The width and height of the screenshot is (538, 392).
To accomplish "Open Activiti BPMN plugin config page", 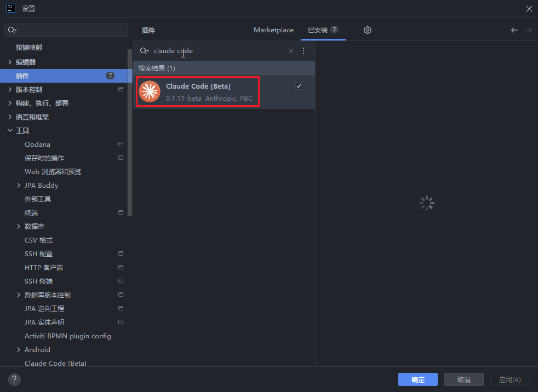I will (67, 336).
